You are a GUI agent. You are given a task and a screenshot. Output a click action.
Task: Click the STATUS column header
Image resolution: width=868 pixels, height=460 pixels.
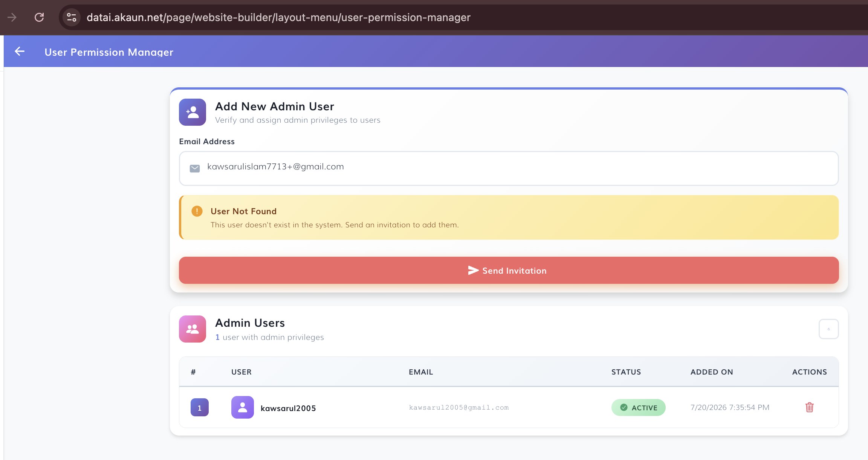(x=626, y=372)
